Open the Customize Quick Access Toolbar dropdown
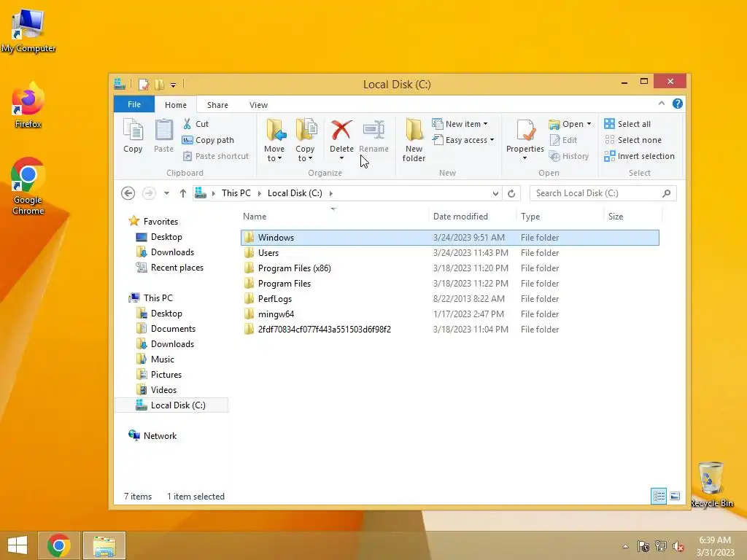Image resolution: width=747 pixels, height=560 pixels. (174, 85)
